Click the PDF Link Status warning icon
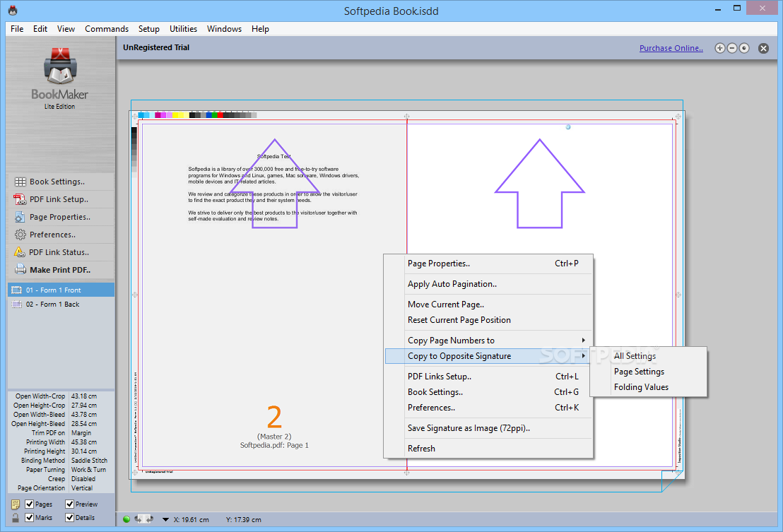 [20, 252]
